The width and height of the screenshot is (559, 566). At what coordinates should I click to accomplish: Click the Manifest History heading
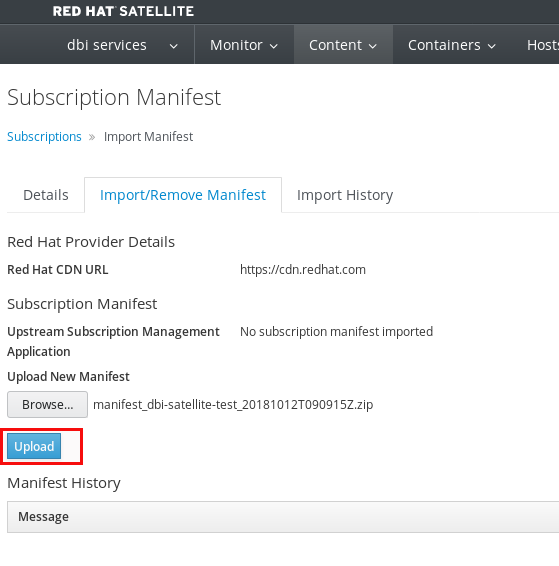point(64,483)
